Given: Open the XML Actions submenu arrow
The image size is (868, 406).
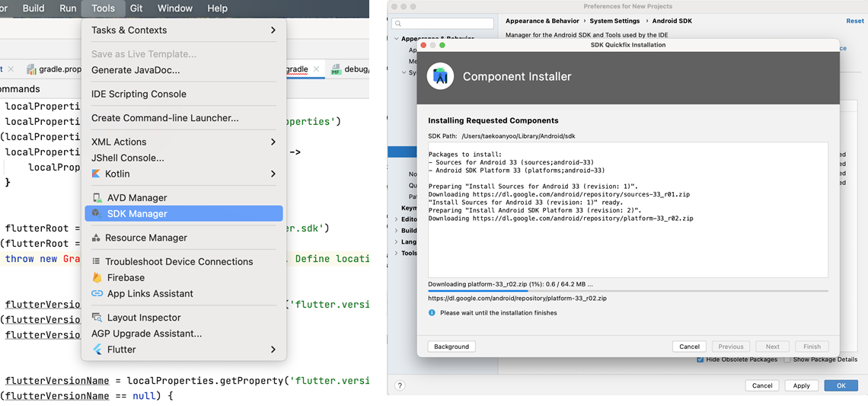Looking at the screenshot, I should [273, 142].
